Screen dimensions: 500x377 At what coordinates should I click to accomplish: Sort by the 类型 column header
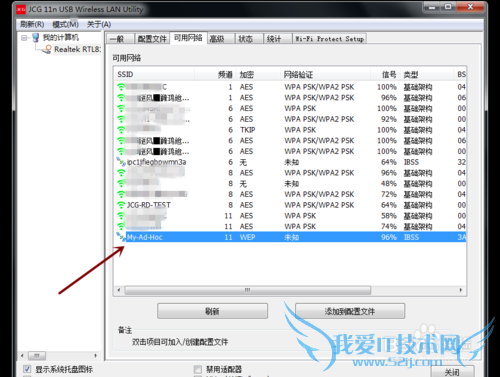coord(427,74)
